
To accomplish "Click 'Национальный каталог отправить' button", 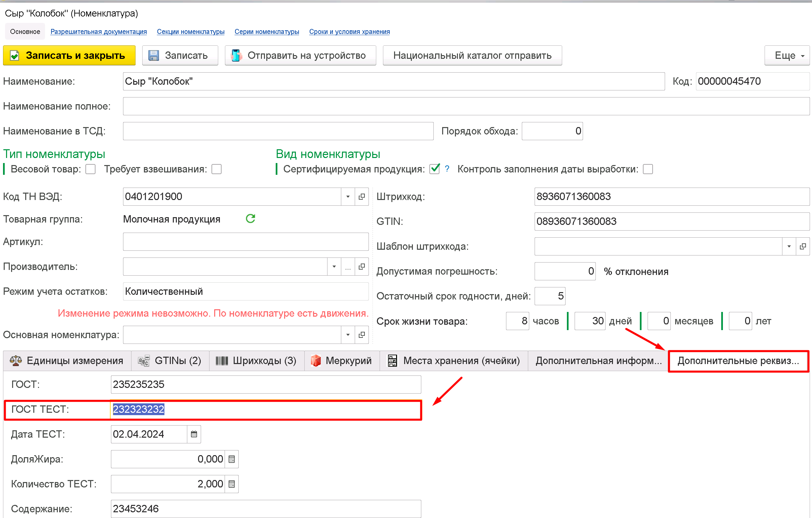I will [472, 55].
